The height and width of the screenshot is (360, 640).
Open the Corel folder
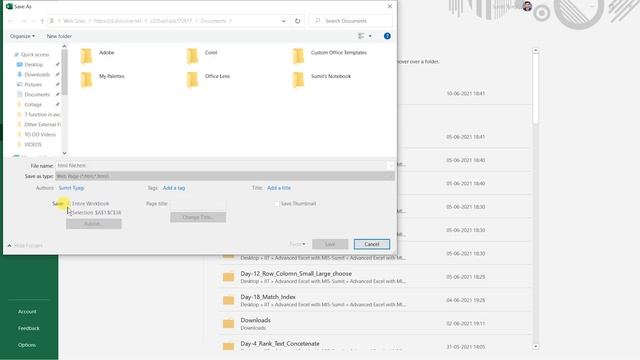[x=202, y=55]
